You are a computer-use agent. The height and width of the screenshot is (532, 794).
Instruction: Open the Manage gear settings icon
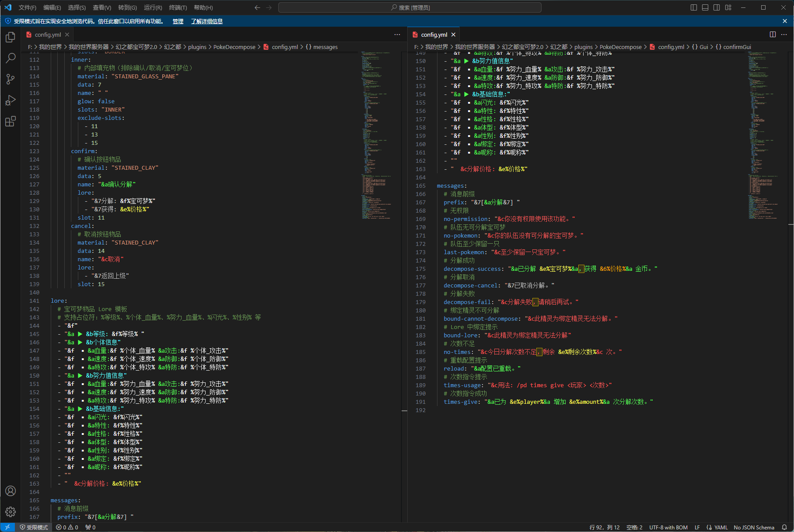[10, 511]
